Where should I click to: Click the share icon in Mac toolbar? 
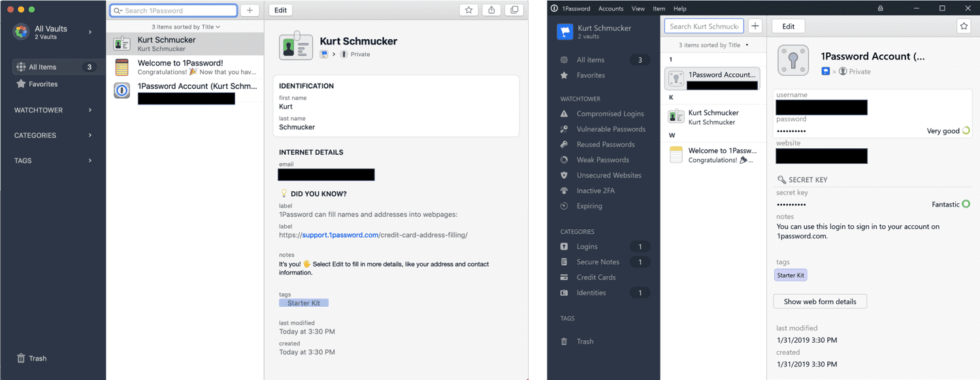(x=491, y=10)
